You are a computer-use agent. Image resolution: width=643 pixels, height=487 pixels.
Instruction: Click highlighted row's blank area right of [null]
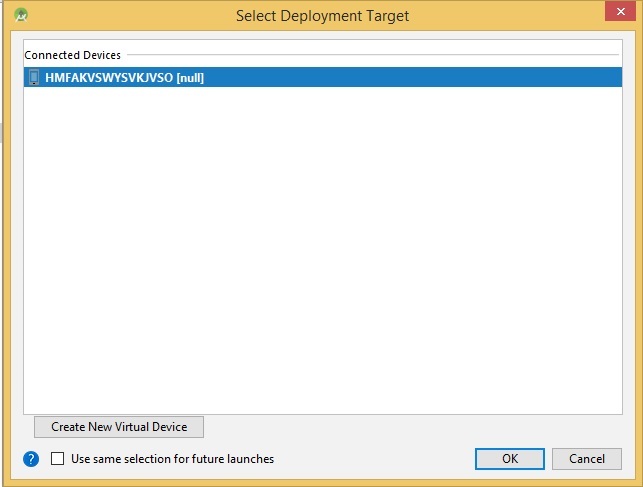coord(420,77)
